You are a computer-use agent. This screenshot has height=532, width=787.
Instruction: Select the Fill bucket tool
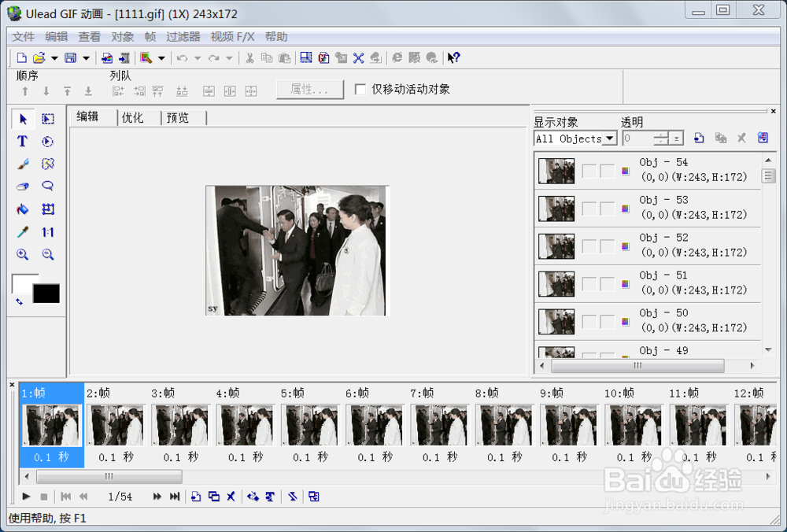(x=23, y=209)
